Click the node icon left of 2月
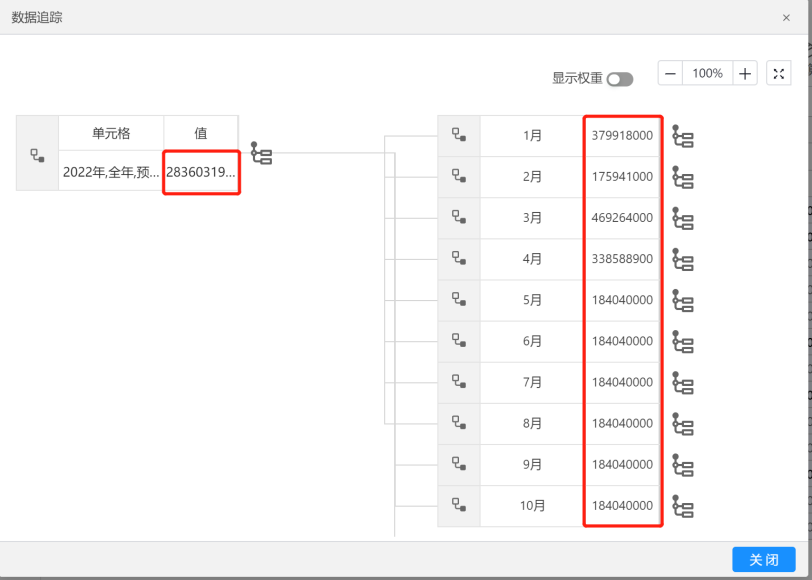The height and width of the screenshot is (580, 812). (459, 176)
